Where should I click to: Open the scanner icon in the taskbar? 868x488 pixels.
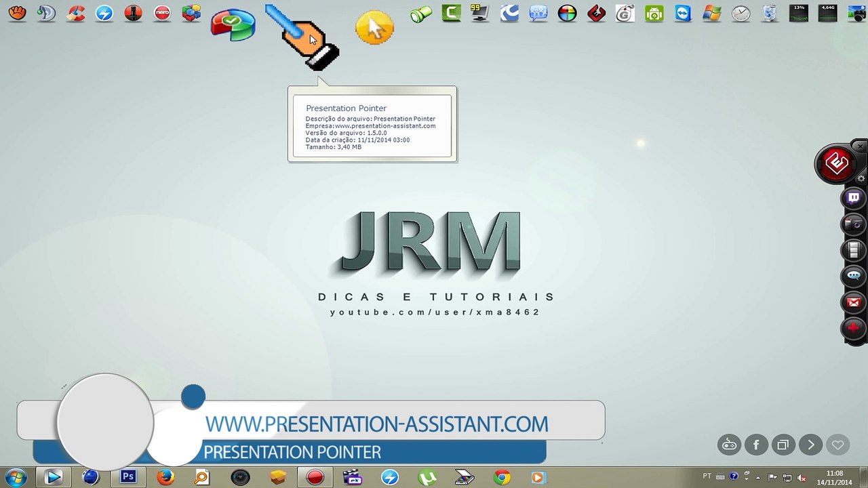[x=465, y=477]
